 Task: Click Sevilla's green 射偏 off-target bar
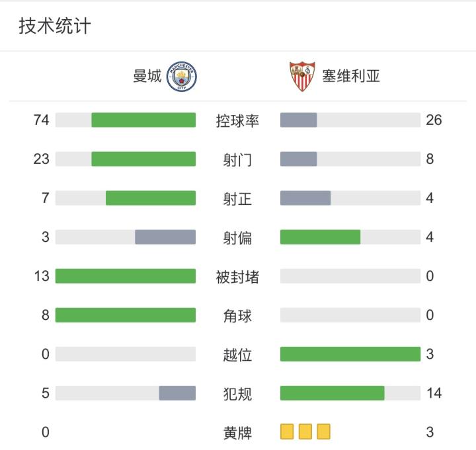pyautogui.click(x=321, y=237)
